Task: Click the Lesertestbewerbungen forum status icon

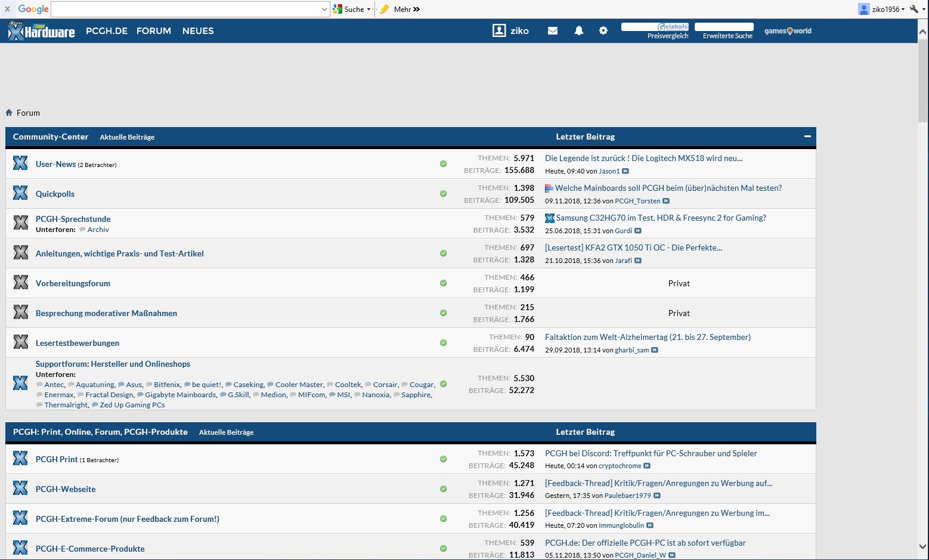Action: (20, 342)
